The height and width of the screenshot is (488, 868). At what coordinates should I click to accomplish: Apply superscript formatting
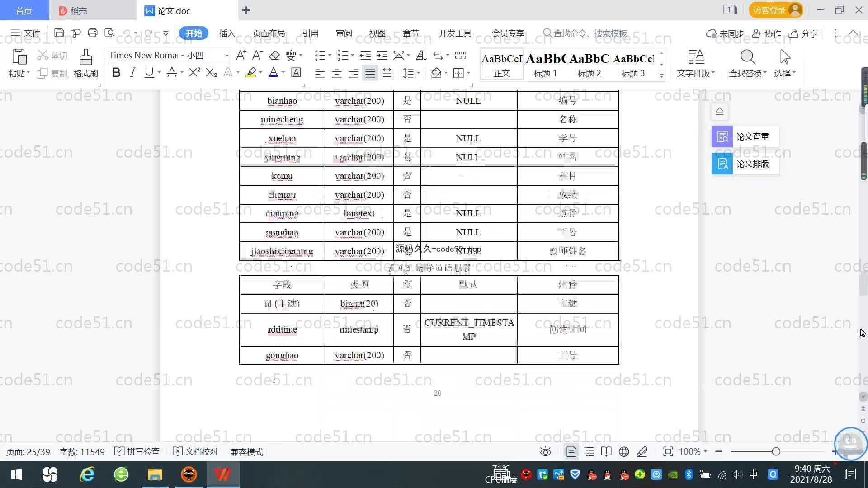point(194,72)
